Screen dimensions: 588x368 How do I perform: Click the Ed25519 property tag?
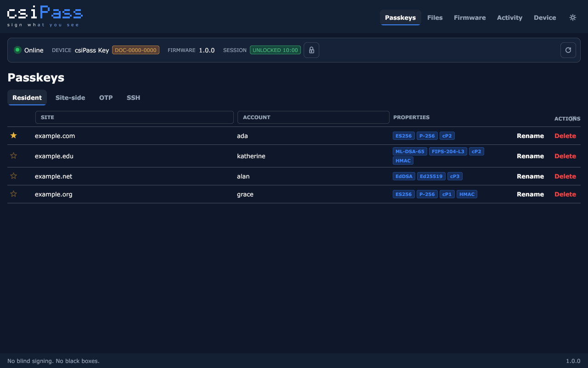pos(431,176)
